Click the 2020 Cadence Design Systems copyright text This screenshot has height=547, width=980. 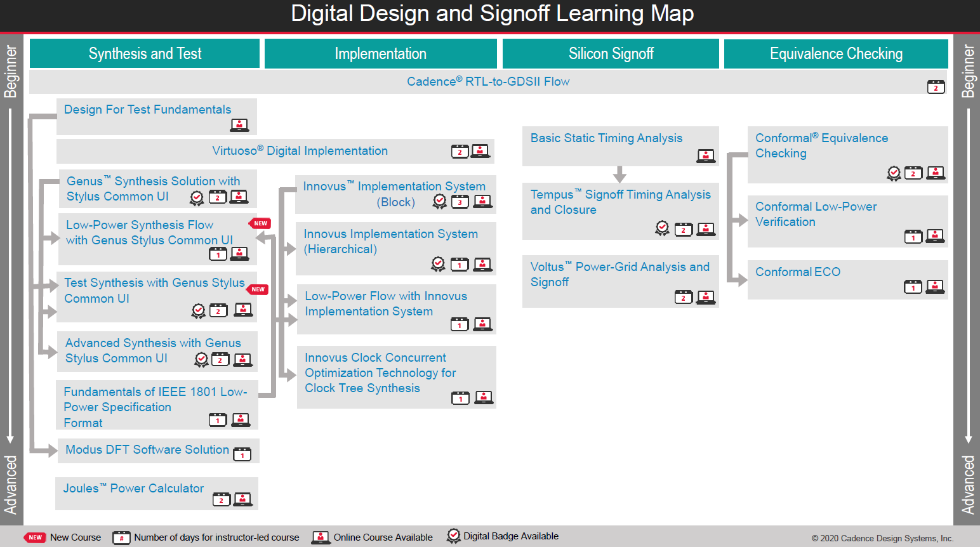coord(882,538)
